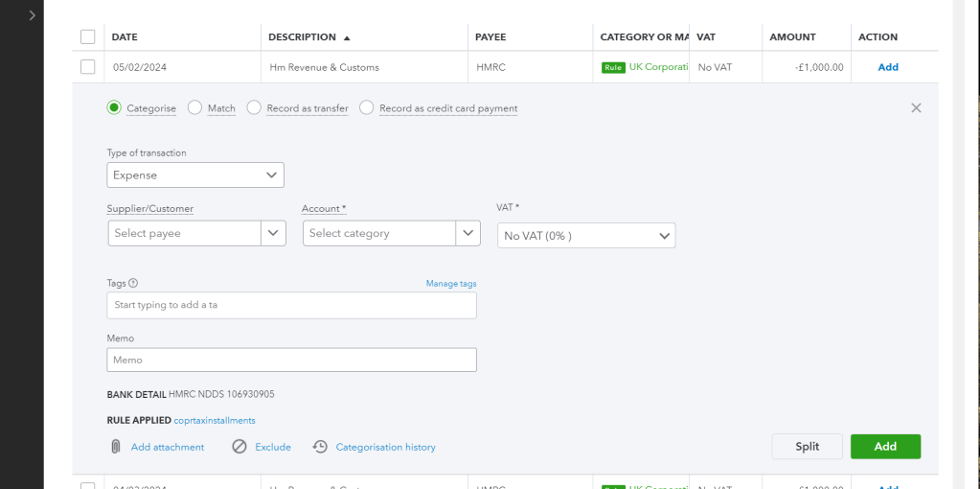The image size is (980, 489).
Task: Click the Split button
Action: (807, 447)
